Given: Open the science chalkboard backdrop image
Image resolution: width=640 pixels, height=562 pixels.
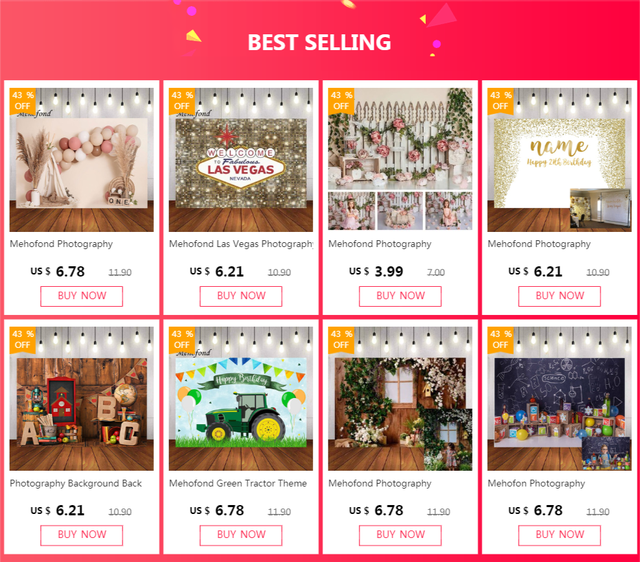Looking at the screenshot, I should coord(559,399).
